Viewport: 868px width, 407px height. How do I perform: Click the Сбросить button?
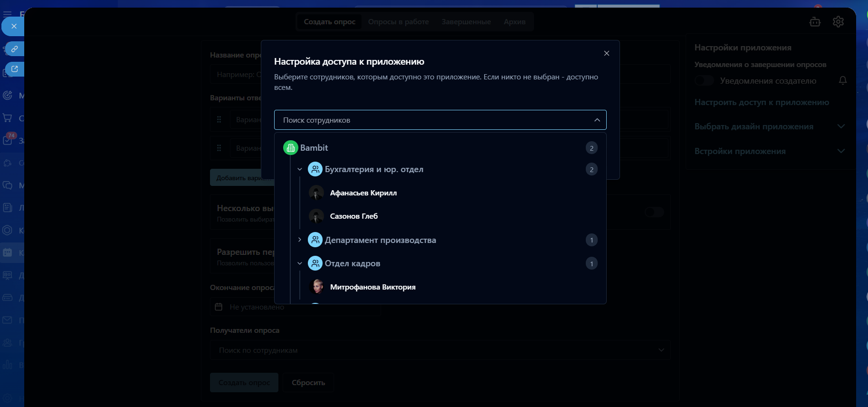(x=308, y=383)
